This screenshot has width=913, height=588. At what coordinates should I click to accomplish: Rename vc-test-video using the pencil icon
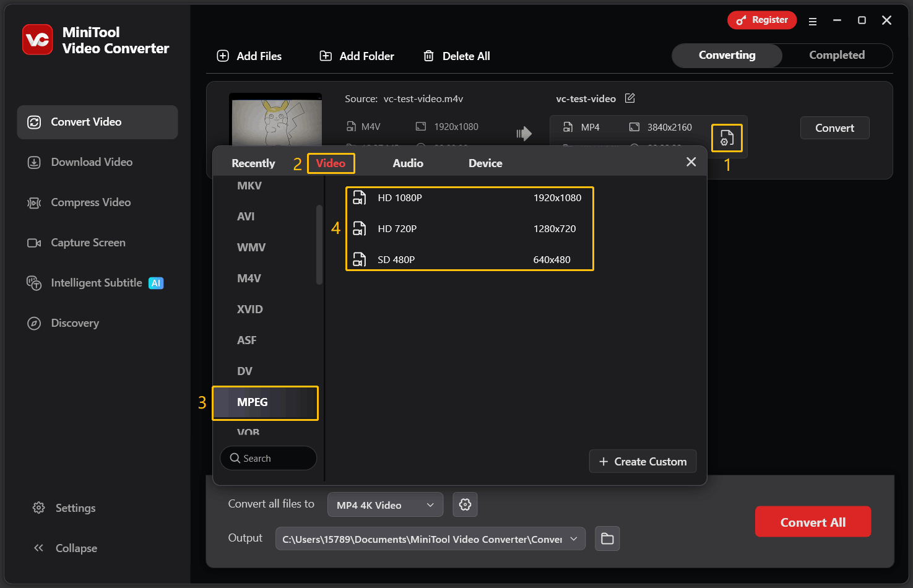pos(630,98)
